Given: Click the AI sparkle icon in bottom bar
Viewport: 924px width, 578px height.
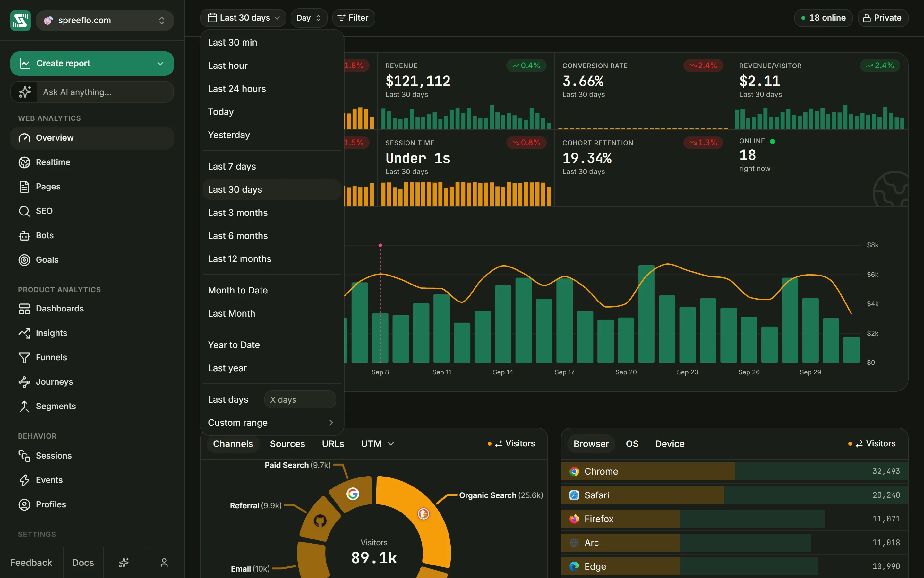Looking at the screenshot, I should tap(124, 562).
